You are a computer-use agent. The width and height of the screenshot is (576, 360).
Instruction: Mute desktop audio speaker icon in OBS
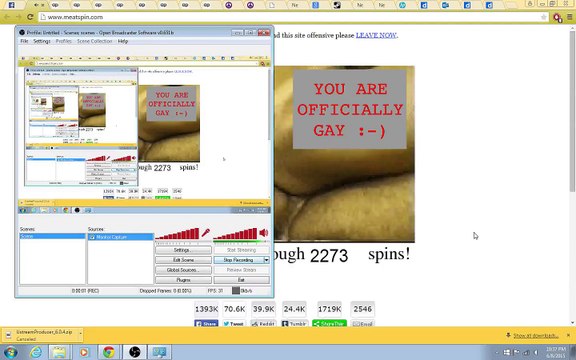click(264, 233)
